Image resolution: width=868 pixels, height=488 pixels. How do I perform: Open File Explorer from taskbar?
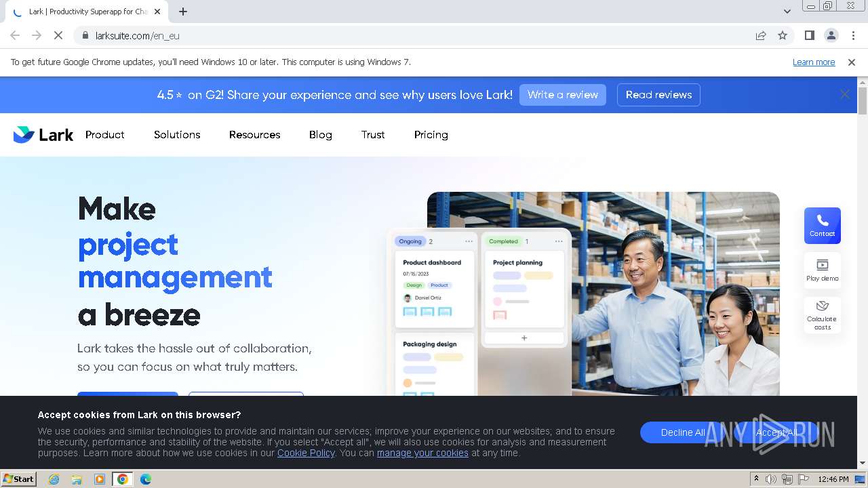77,479
